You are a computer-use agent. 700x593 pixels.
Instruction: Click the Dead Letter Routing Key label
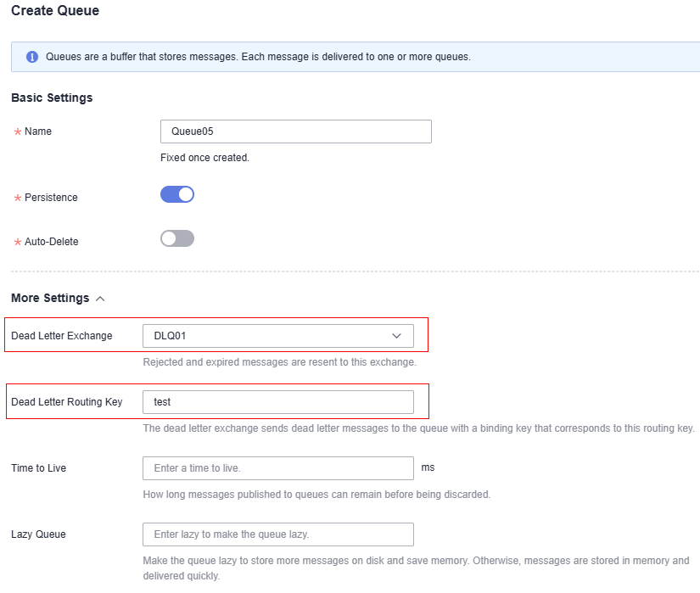(x=67, y=402)
